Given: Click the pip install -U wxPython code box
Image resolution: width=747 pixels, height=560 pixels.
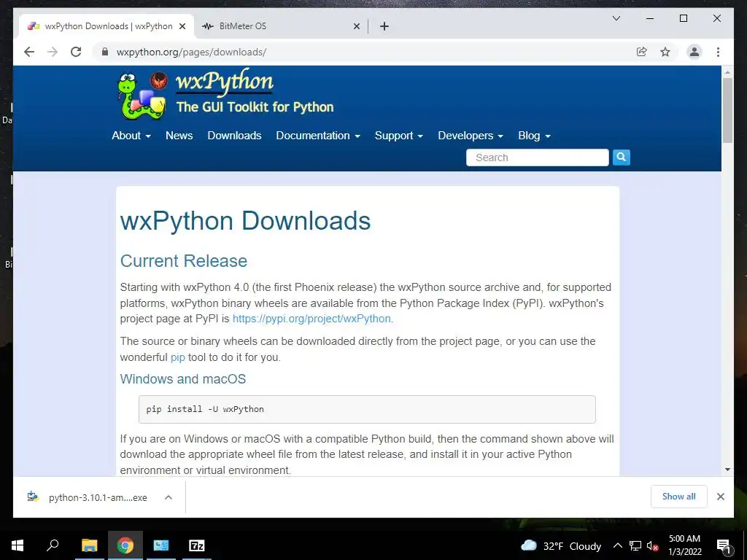Looking at the screenshot, I should pos(367,409).
